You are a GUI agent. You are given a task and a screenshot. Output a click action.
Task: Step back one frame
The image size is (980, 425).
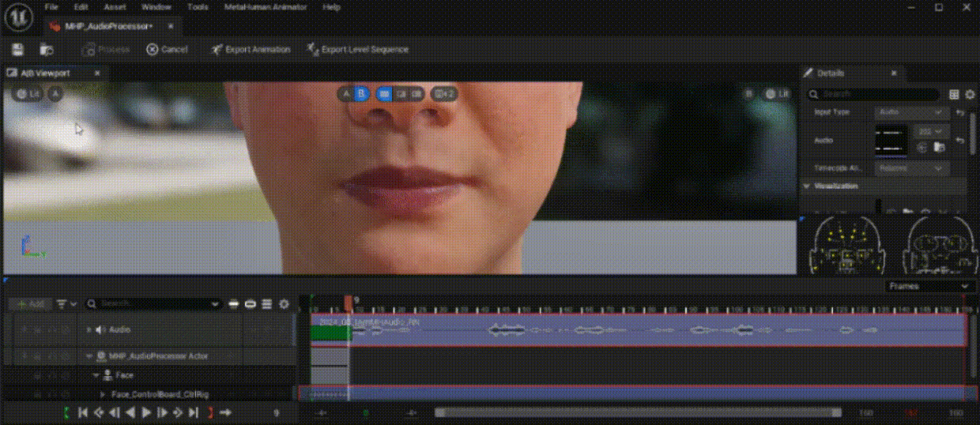115,412
